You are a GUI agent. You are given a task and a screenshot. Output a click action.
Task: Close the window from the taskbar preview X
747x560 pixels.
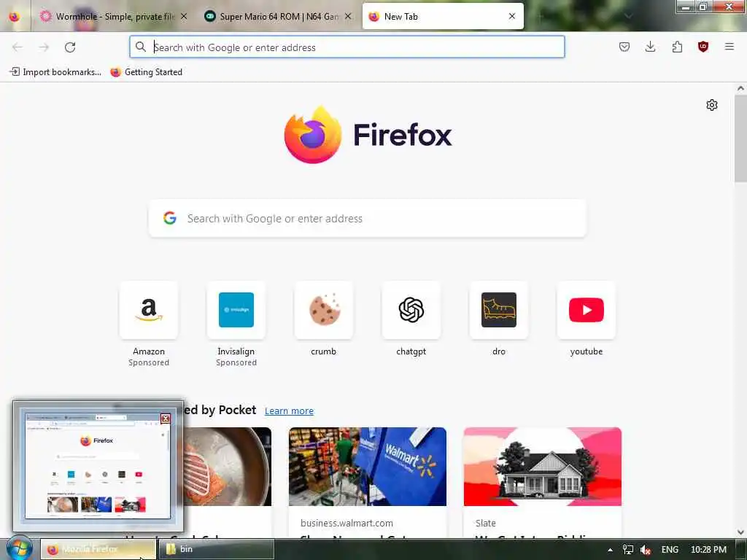[166, 419]
